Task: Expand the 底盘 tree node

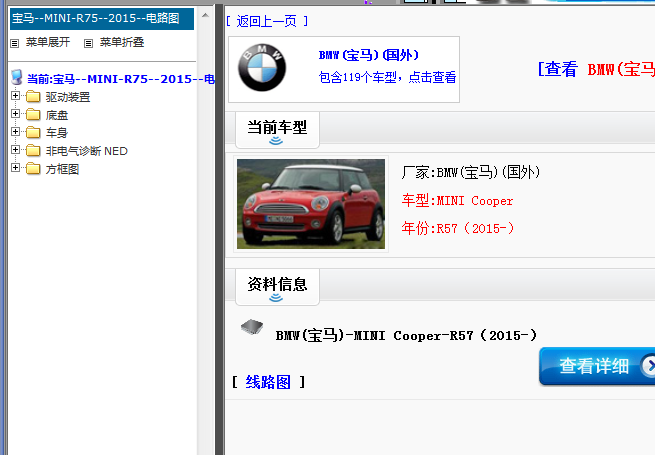Action: [x=15, y=114]
